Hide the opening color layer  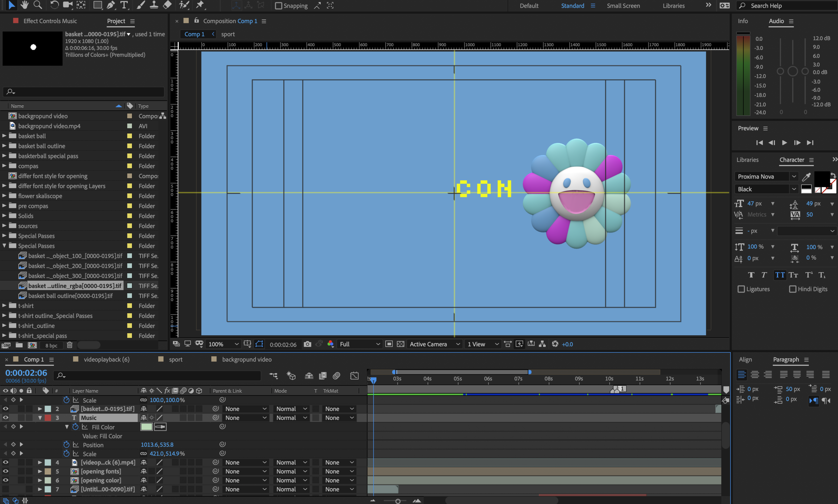point(5,480)
